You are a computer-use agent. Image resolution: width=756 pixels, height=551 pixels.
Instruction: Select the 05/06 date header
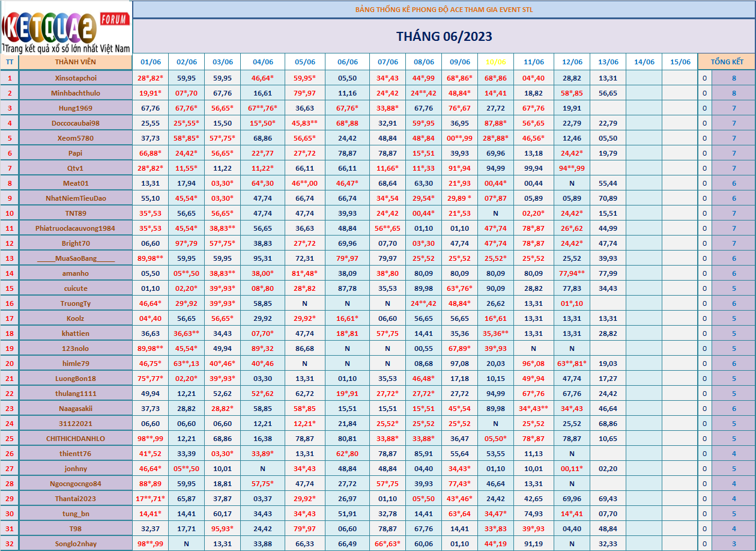305,62
